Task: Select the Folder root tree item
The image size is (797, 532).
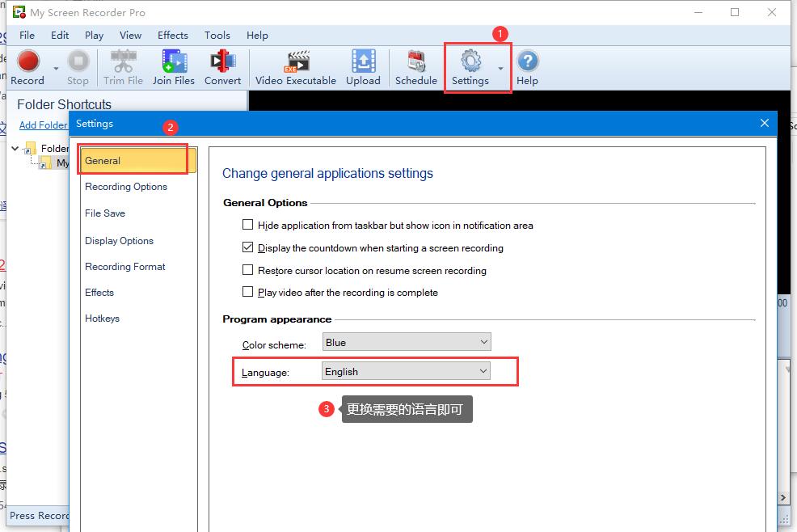Action: [x=55, y=149]
